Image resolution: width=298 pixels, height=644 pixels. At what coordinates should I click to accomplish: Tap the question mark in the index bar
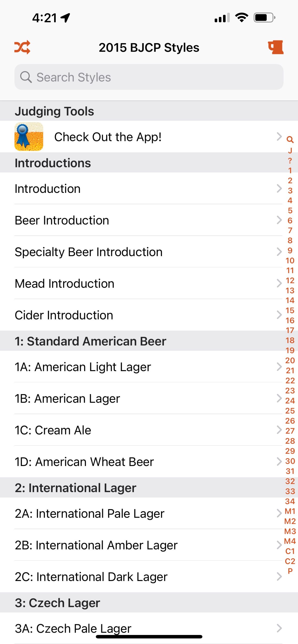(290, 160)
